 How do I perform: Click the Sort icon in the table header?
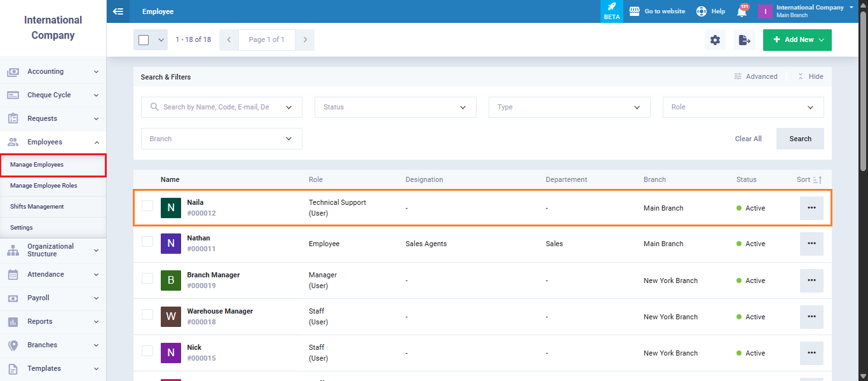(818, 180)
